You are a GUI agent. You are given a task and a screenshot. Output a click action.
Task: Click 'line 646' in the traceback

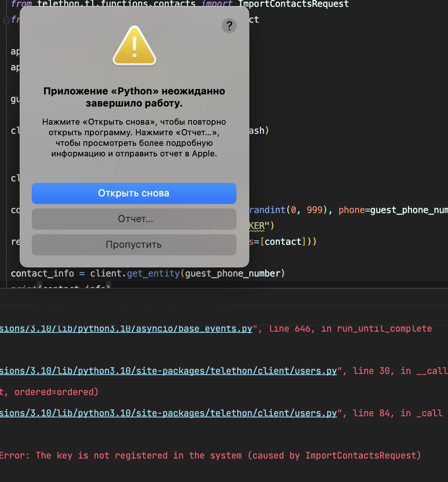290,329
